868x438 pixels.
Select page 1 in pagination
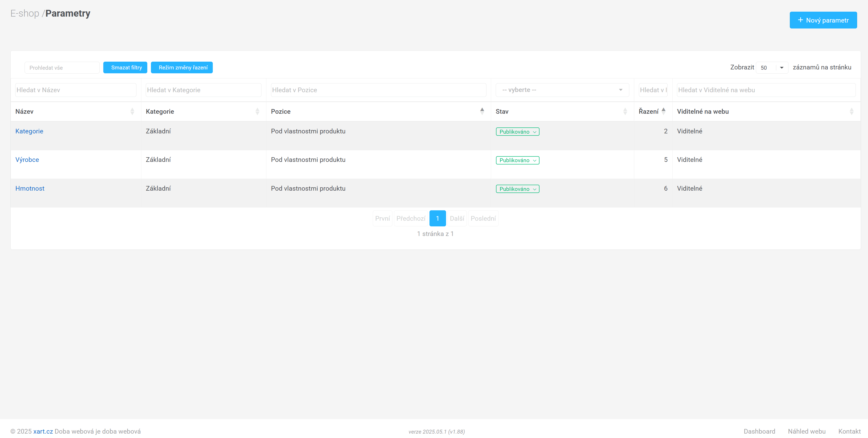(437, 218)
